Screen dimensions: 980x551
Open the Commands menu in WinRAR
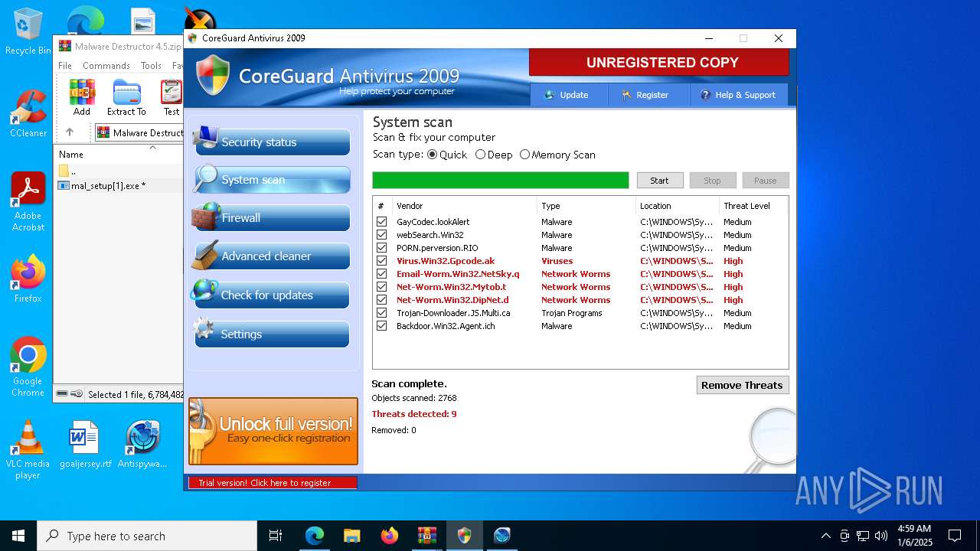point(106,66)
